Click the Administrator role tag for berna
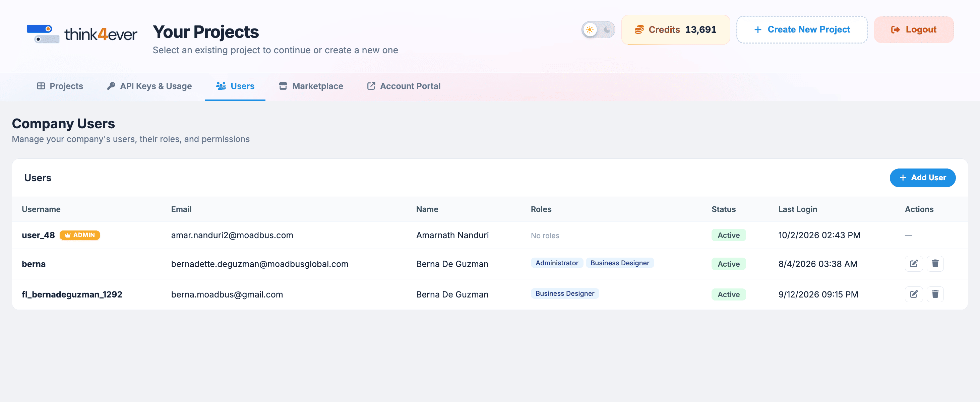The height and width of the screenshot is (402, 980). (x=557, y=263)
